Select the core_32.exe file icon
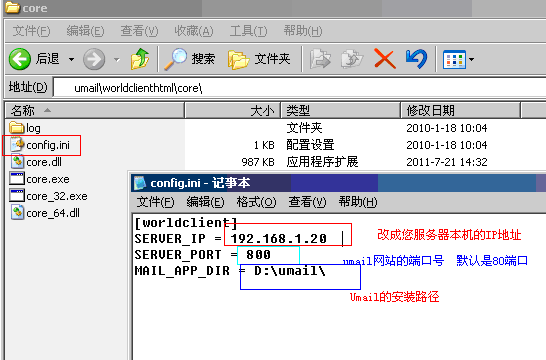Image resolution: width=546 pixels, height=360 pixels. [x=16, y=196]
